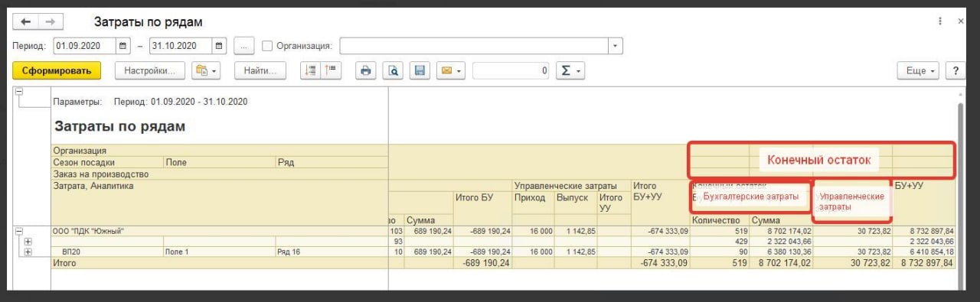The image size is (980, 302).
Task: Open print preview icon
Action: 393,70
